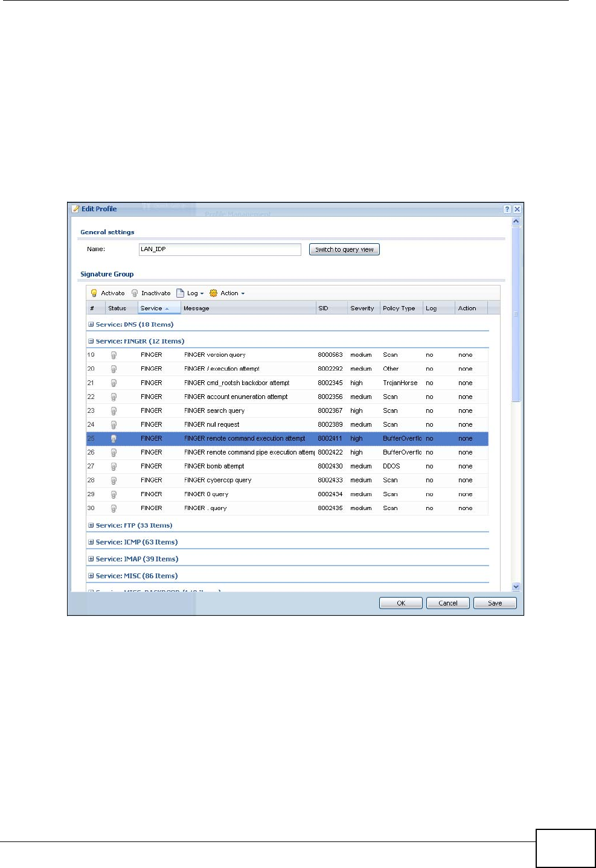Click the Log column header
This screenshot has height=868, width=596.
(x=438, y=308)
